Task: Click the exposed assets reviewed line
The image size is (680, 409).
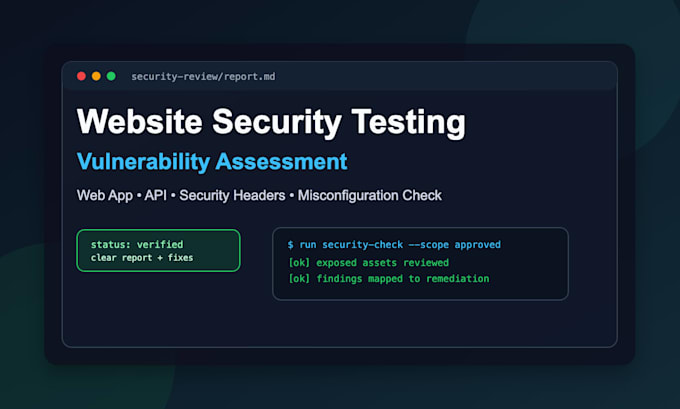Action: click(369, 262)
